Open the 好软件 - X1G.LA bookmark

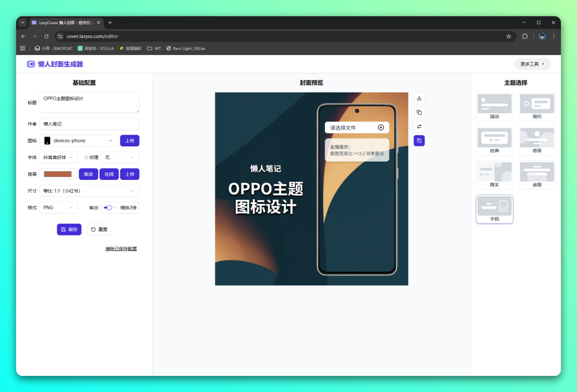pos(96,49)
